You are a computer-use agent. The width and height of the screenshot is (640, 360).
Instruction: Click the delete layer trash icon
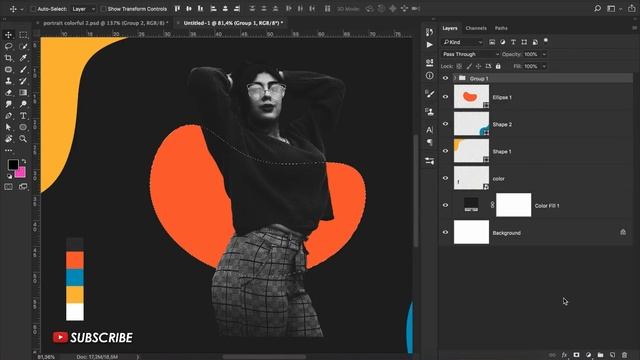tap(624, 355)
